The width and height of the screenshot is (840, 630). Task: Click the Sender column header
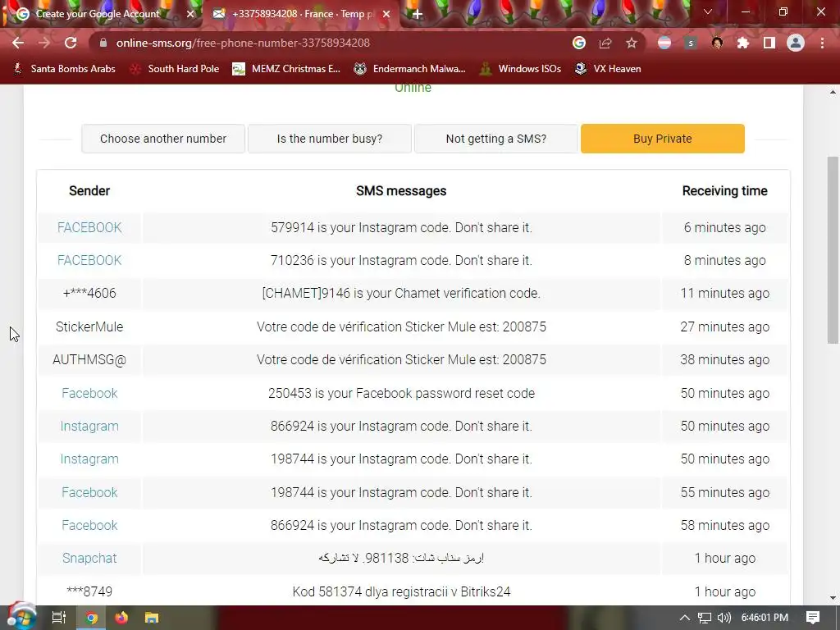click(89, 191)
